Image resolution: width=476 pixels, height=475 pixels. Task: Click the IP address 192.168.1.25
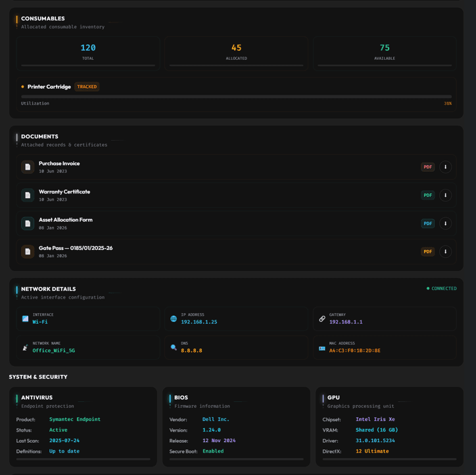tap(199, 322)
